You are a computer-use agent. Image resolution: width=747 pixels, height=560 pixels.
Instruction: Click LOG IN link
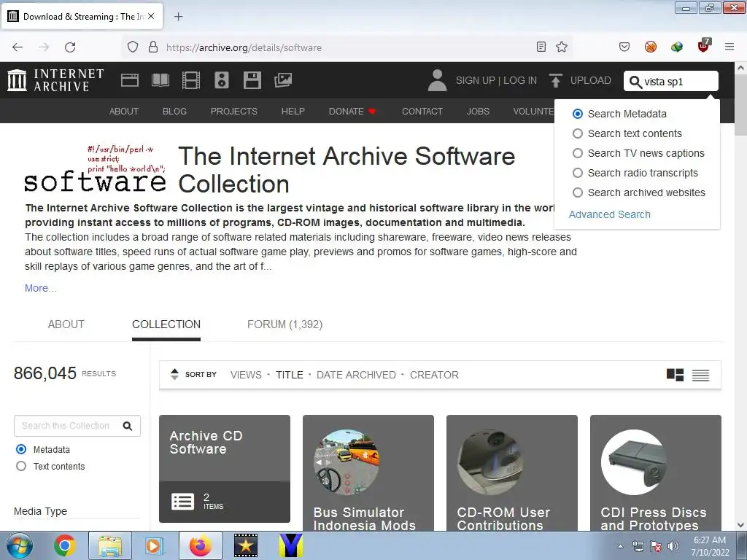click(x=519, y=80)
